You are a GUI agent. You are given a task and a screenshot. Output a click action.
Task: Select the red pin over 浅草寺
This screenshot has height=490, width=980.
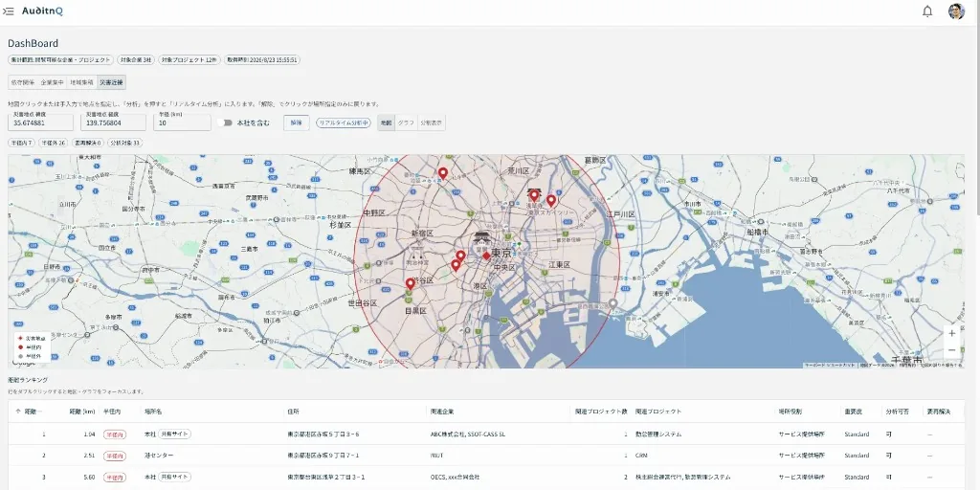[534, 195]
